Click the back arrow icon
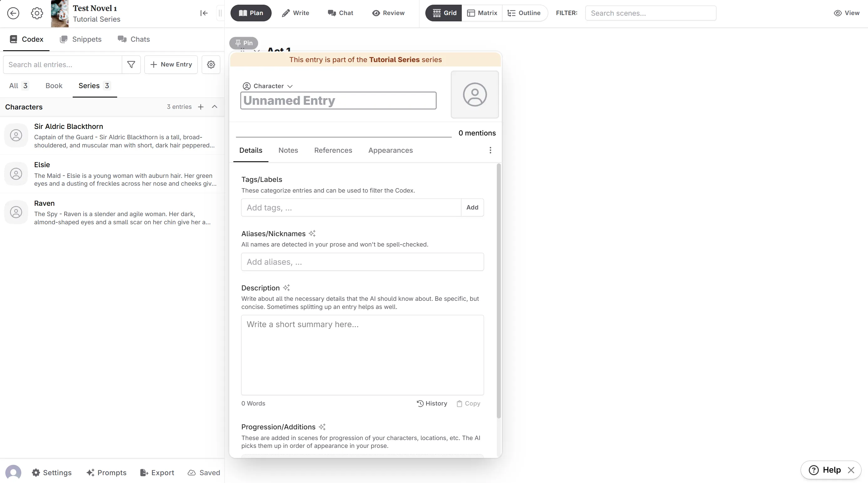 pos(13,13)
